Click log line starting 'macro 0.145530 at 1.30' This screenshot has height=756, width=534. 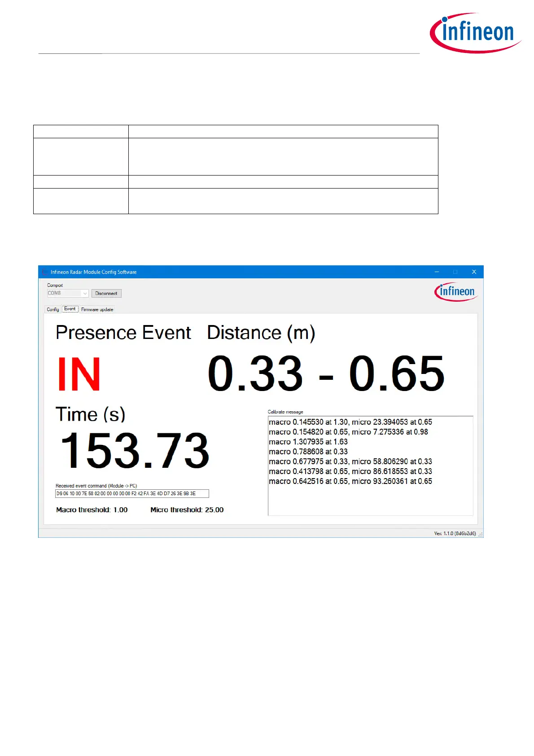[x=350, y=422]
